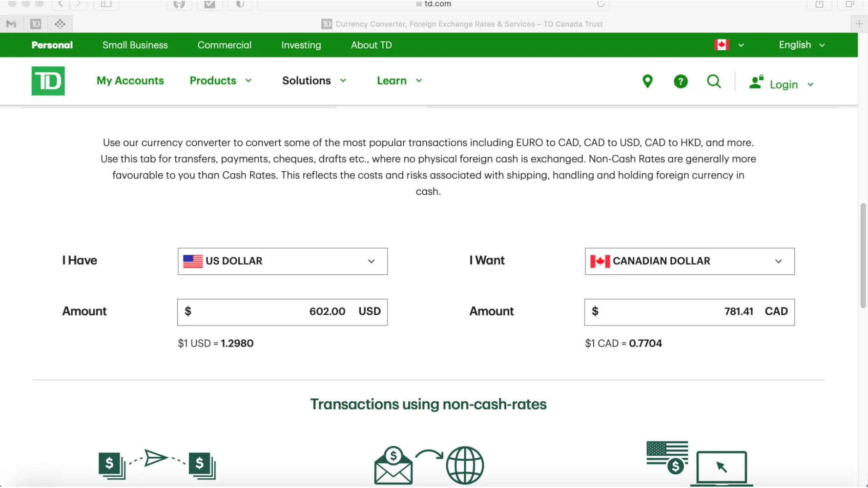This screenshot has height=488, width=868.
Task: Expand the Products menu
Action: pyautogui.click(x=220, y=81)
